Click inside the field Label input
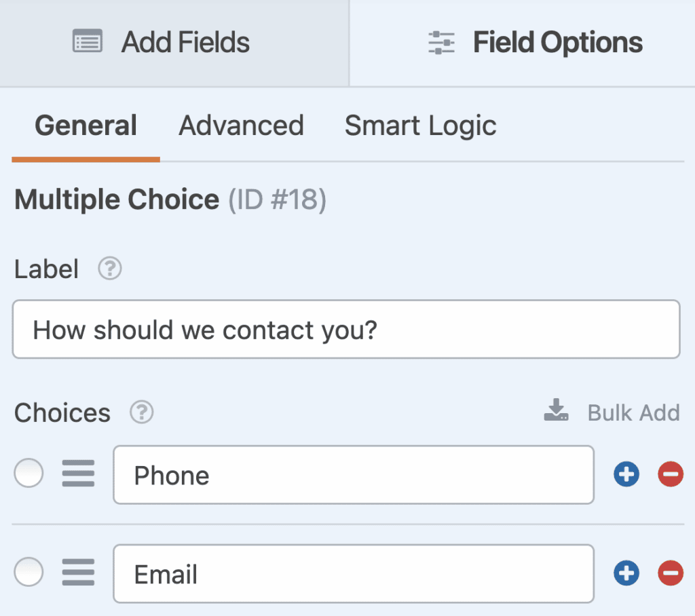This screenshot has height=616, width=695. click(346, 329)
